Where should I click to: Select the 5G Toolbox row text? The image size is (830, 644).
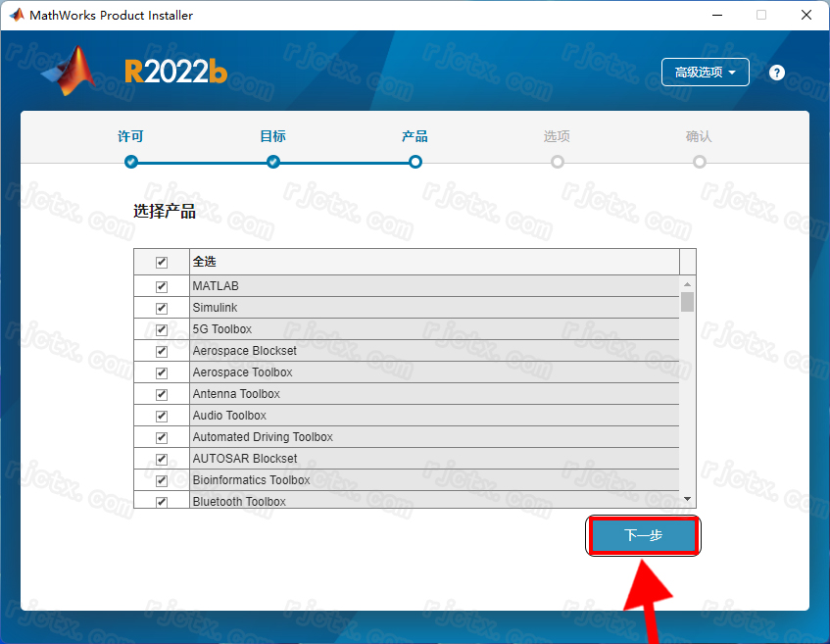click(221, 329)
